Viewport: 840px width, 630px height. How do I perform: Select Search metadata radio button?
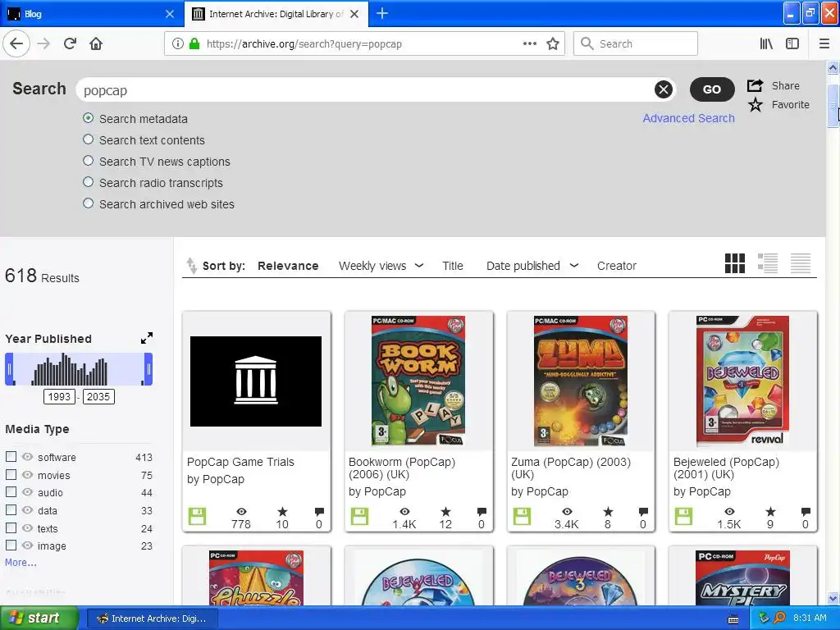tap(89, 118)
